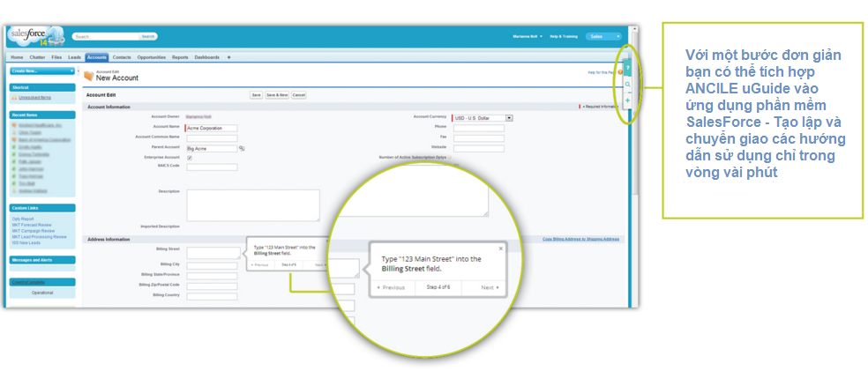
Task: Open the Reports tab
Action: [x=180, y=57]
